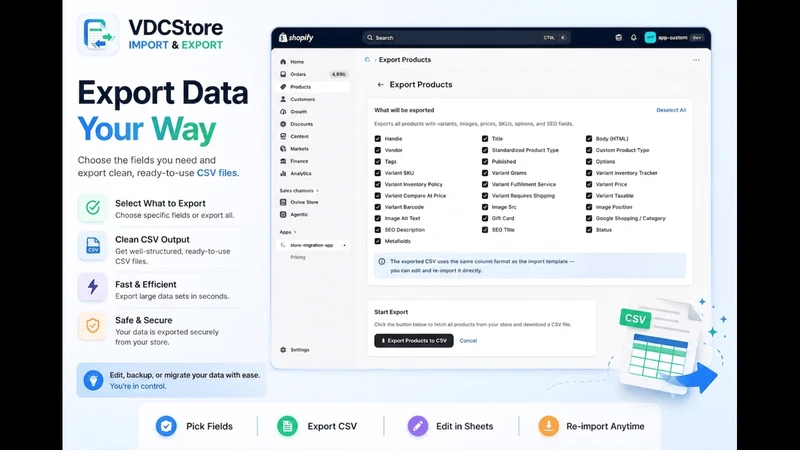
Task: Expand the Apps section chevron
Action: [x=295, y=232]
